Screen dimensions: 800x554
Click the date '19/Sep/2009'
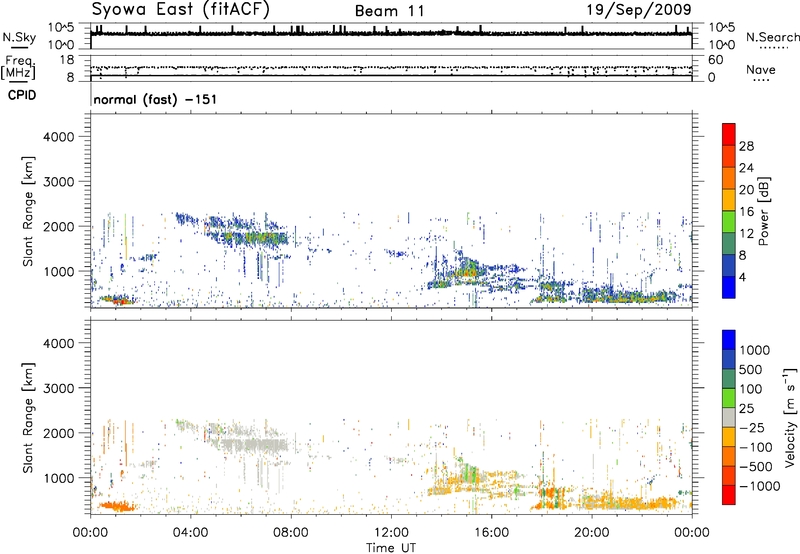tap(639, 9)
